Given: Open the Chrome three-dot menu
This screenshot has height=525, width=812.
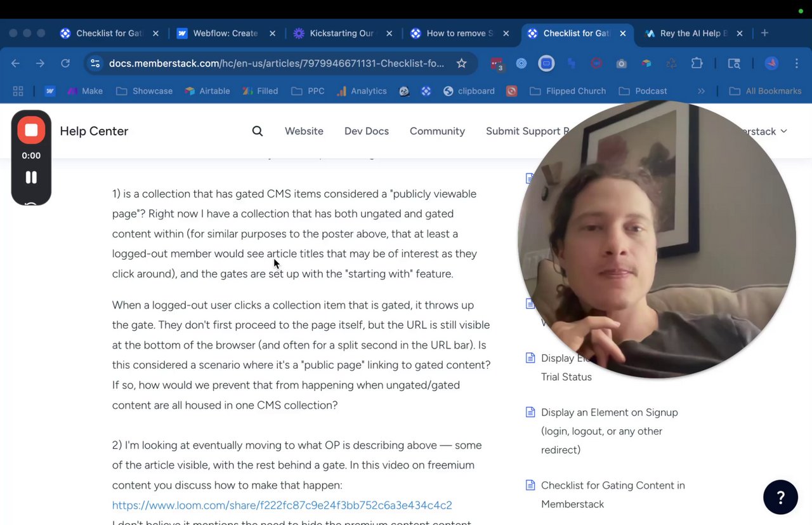Looking at the screenshot, I should pyautogui.click(x=796, y=63).
